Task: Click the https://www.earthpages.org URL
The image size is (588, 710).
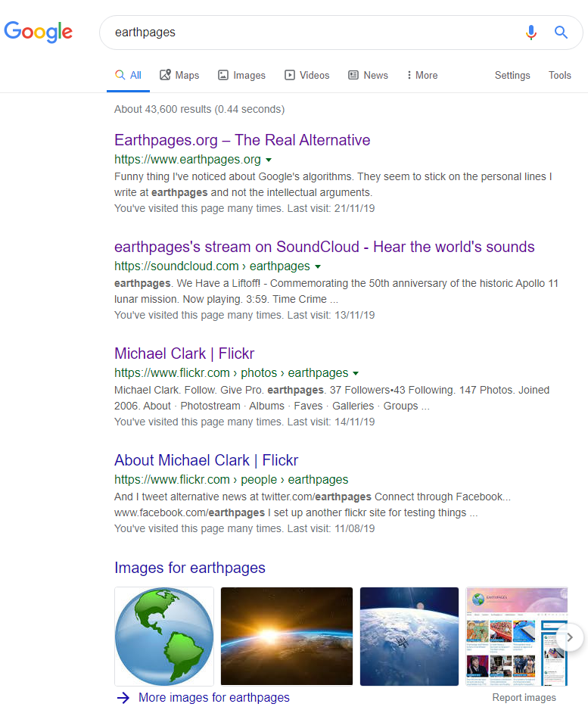Action: pos(188,160)
